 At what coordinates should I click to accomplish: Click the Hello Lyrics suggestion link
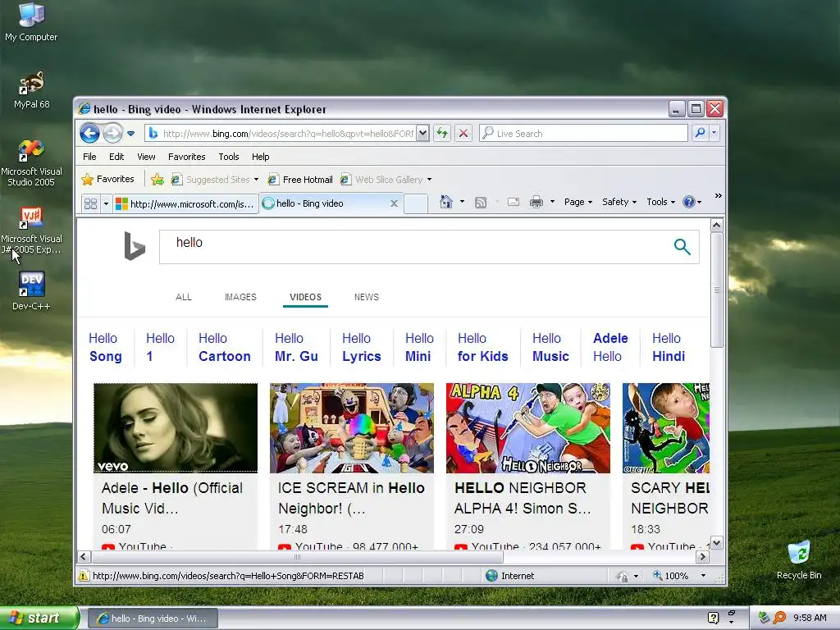click(362, 347)
